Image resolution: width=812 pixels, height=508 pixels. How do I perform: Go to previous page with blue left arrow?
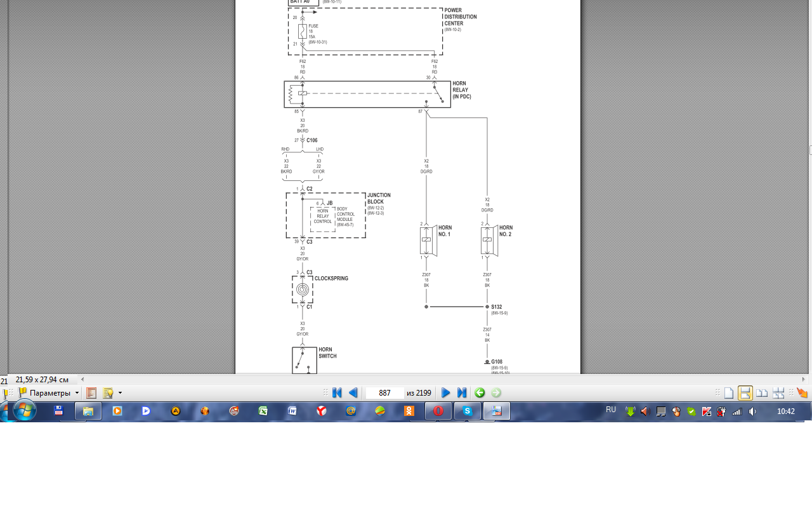(353, 393)
